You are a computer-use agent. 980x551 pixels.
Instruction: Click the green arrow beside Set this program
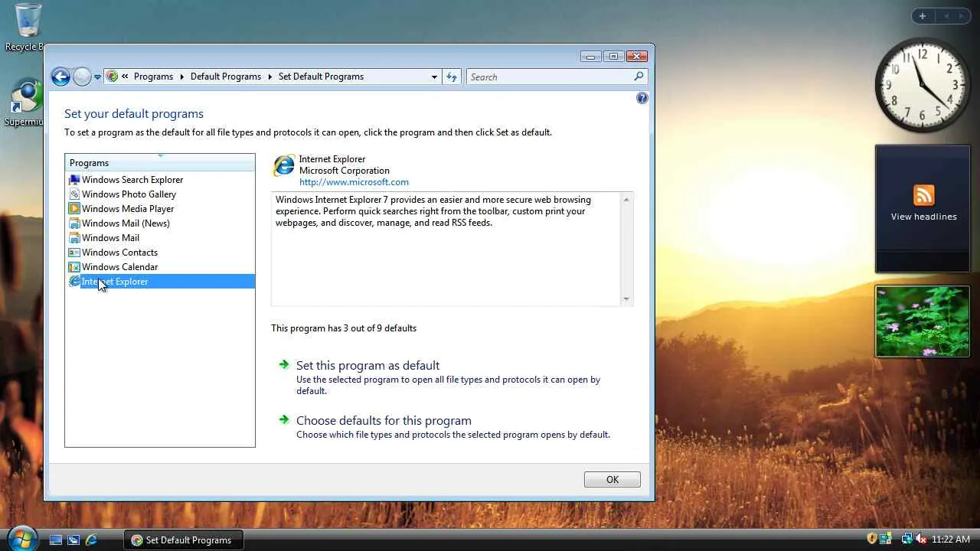point(284,365)
